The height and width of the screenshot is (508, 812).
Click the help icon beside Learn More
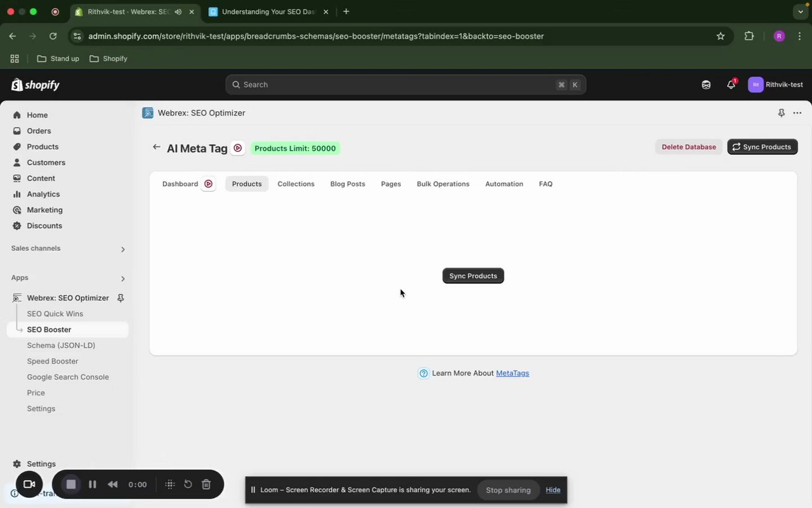pos(424,373)
